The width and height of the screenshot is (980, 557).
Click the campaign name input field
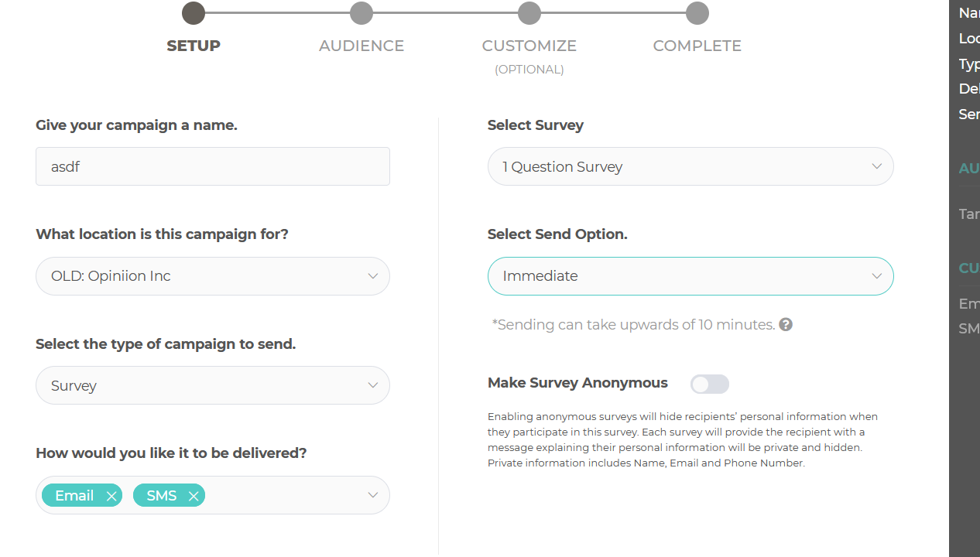click(213, 166)
